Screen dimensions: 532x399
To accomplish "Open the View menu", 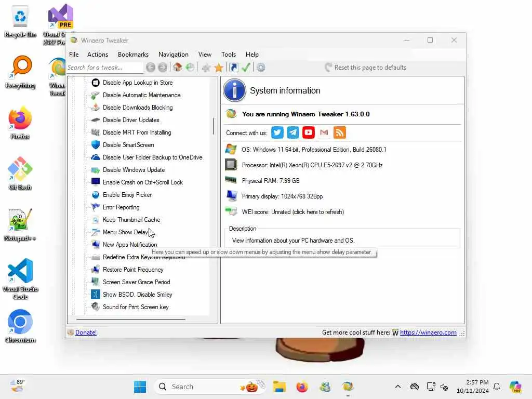I will pyautogui.click(x=205, y=55).
